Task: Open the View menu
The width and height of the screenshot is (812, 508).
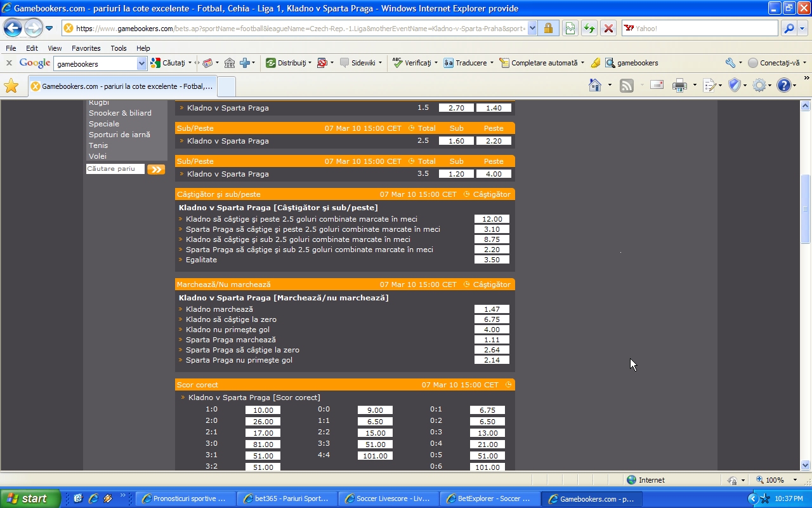Action: (x=55, y=48)
